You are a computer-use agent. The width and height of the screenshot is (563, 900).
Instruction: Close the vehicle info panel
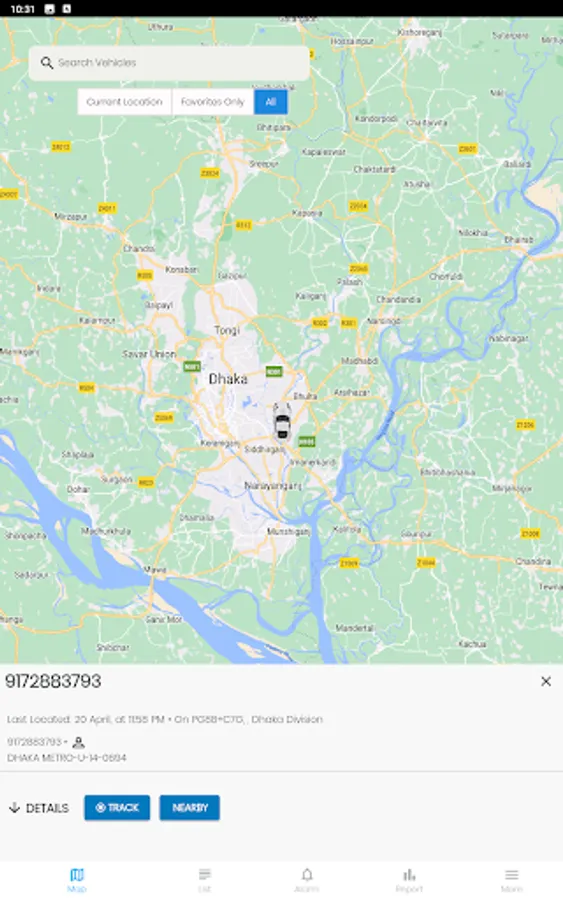(x=546, y=681)
